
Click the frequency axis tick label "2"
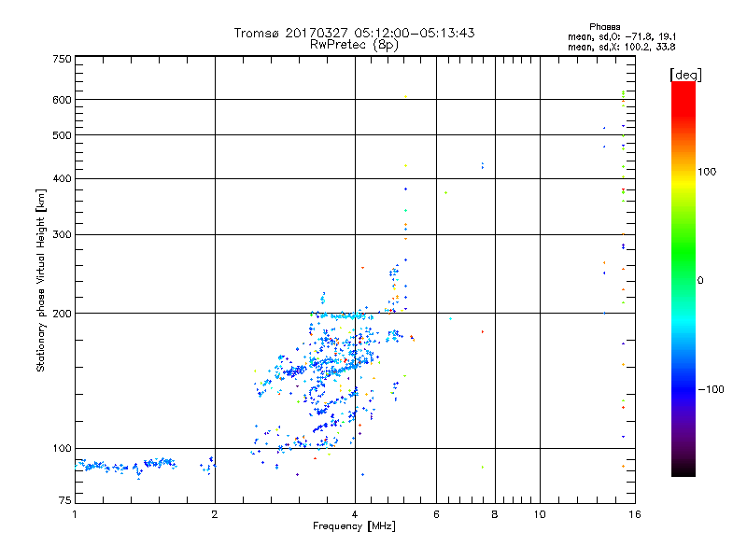click(215, 514)
